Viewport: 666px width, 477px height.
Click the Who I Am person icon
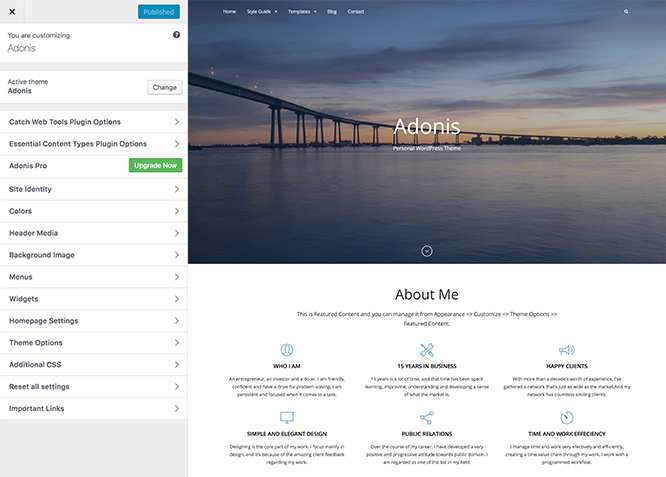[287, 350]
